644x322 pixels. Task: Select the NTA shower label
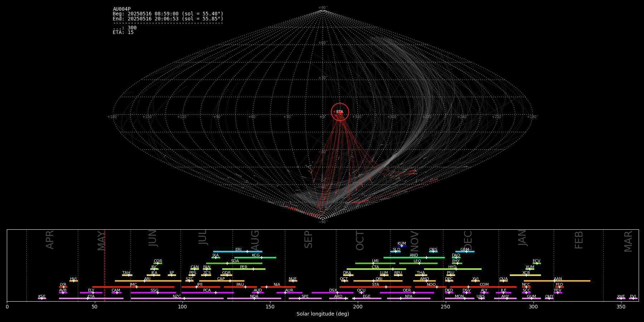pos(409,297)
